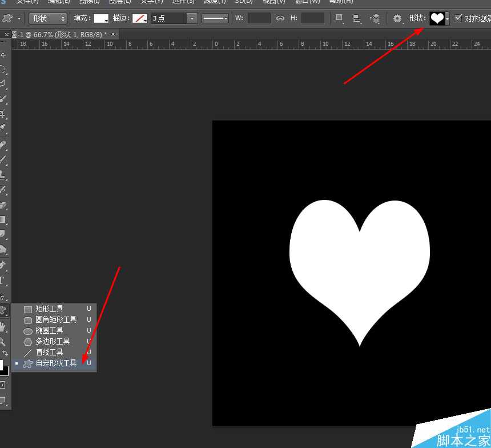491x448 pixels.
Task: Open the 填充 fill color swatch
Action: [x=101, y=18]
